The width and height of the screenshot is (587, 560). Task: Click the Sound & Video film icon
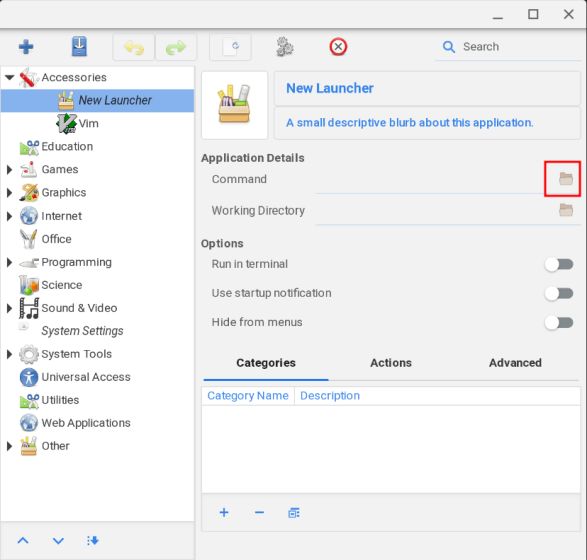(29, 308)
